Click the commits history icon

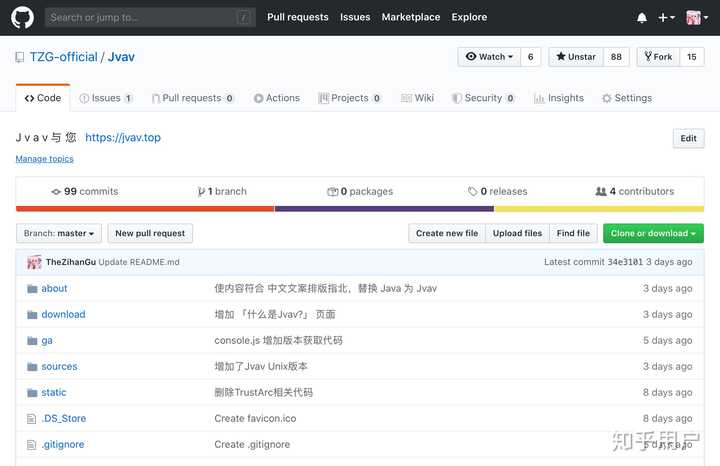(x=56, y=192)
